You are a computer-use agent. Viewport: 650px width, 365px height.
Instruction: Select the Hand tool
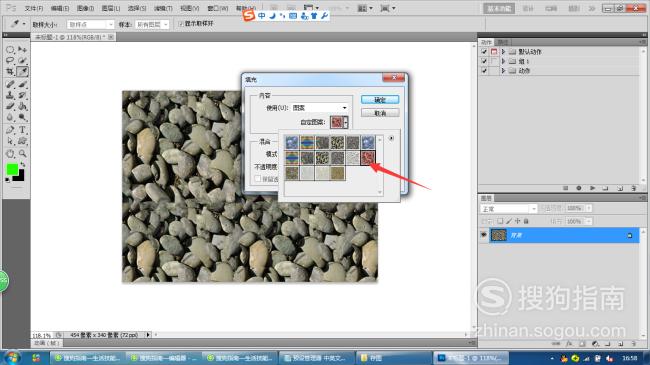tap(10, 154)
